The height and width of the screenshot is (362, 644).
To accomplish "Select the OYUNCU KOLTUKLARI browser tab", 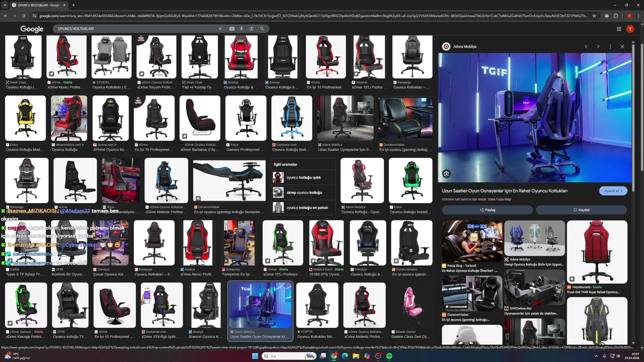I will pyautogui.click(x=38, y=5).
